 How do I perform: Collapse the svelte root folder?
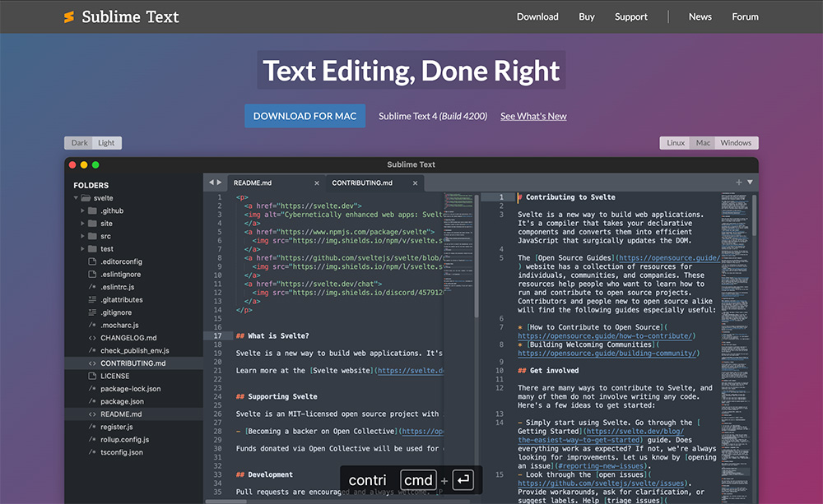coord(76,197)
